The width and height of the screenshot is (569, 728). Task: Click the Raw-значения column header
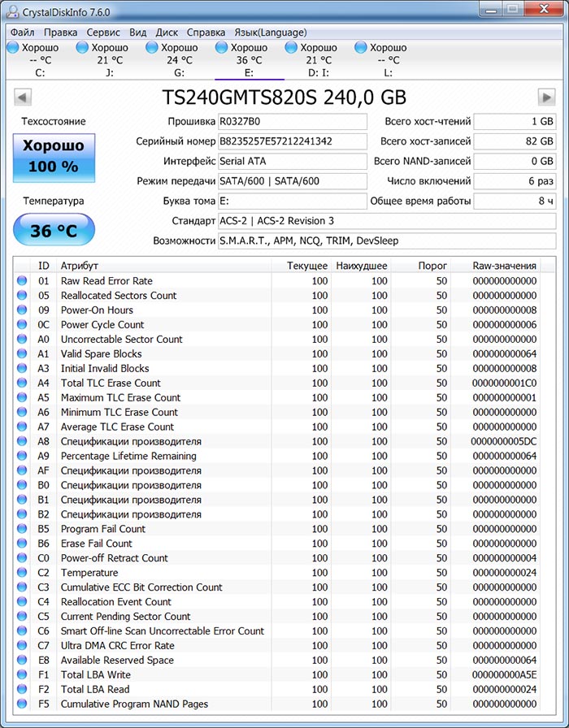(x=496, y=266)
